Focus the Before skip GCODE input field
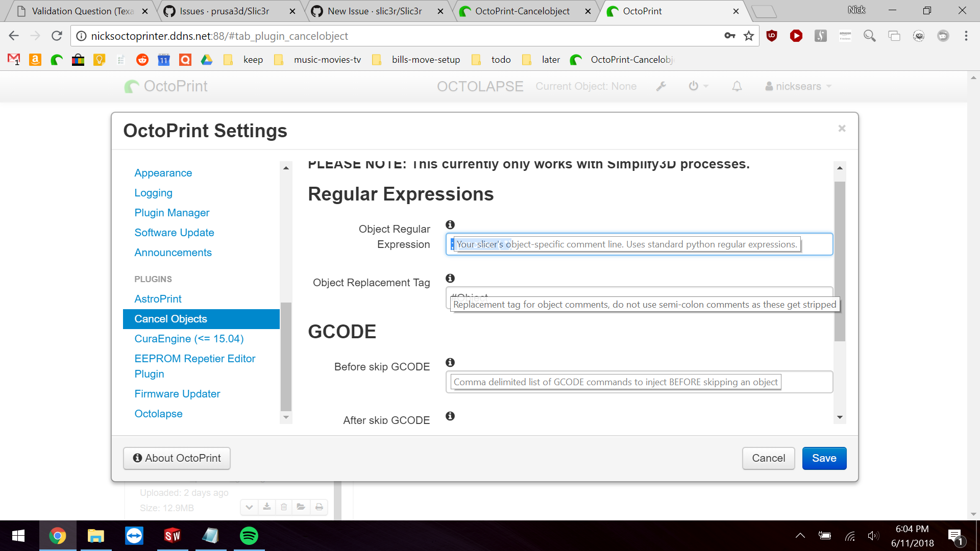 [x=806, y=382]
